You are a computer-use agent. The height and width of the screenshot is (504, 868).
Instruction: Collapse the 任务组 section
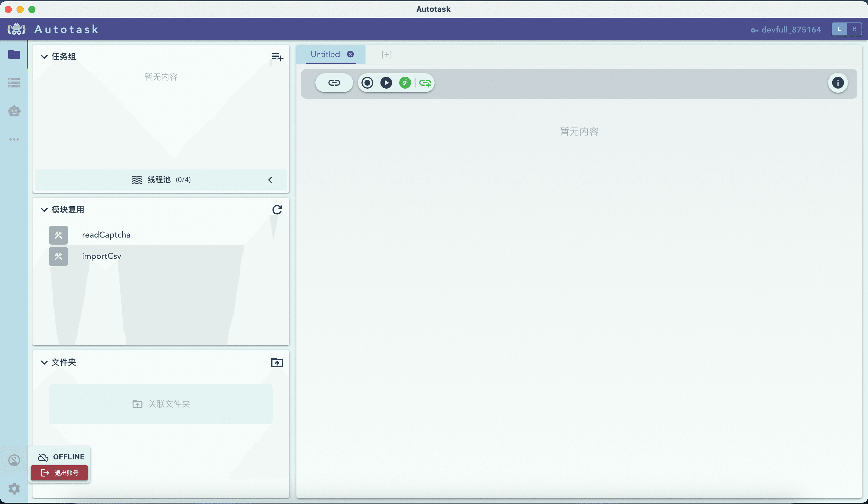pyautogui.click(x=44, y=57)
